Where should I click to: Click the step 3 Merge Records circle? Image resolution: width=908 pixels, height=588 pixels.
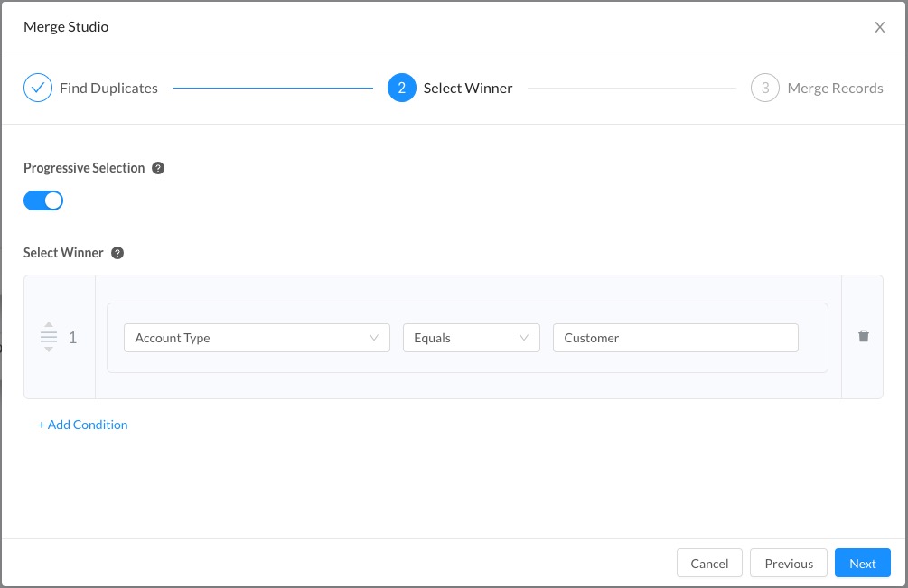click(x=765, y=88)
